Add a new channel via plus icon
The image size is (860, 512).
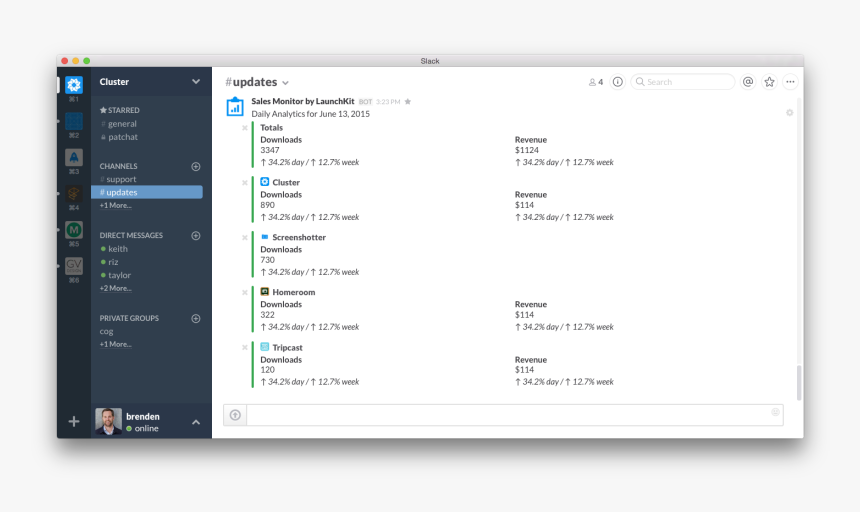click(x=196, y=166)
